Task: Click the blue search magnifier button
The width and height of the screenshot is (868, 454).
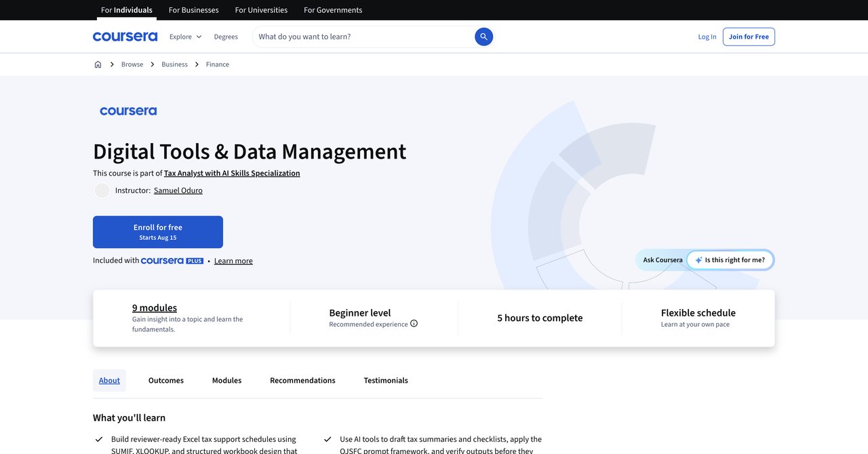Action: (484, 37)
